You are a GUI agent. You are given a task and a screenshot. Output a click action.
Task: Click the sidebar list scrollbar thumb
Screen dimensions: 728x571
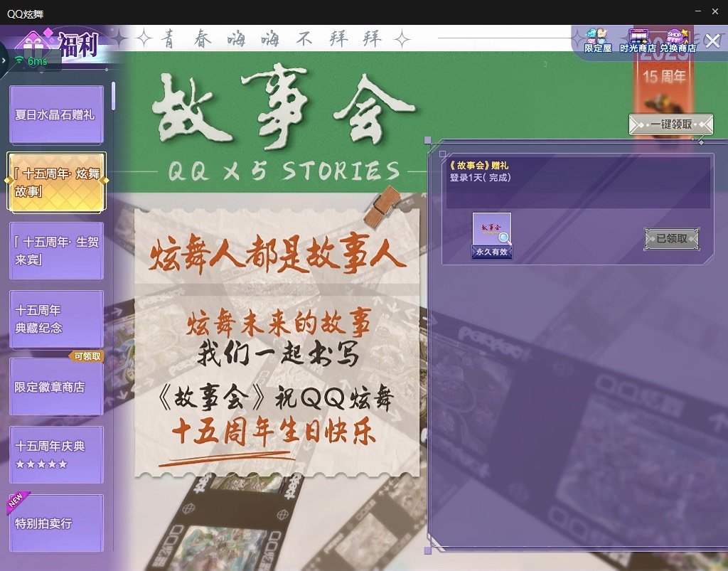click(113, 96)
